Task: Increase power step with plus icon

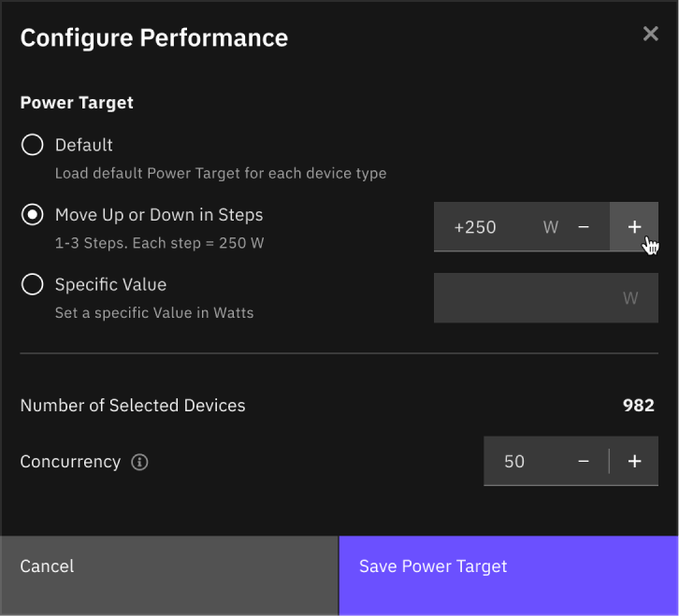Action: [x=634, y=227]
